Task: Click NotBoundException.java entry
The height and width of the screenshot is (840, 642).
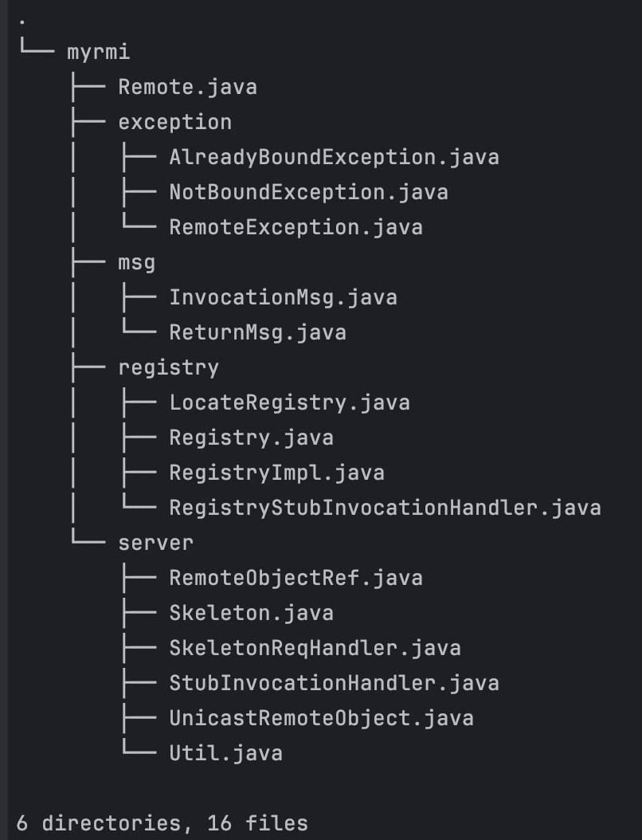Action: click(308, 192)
